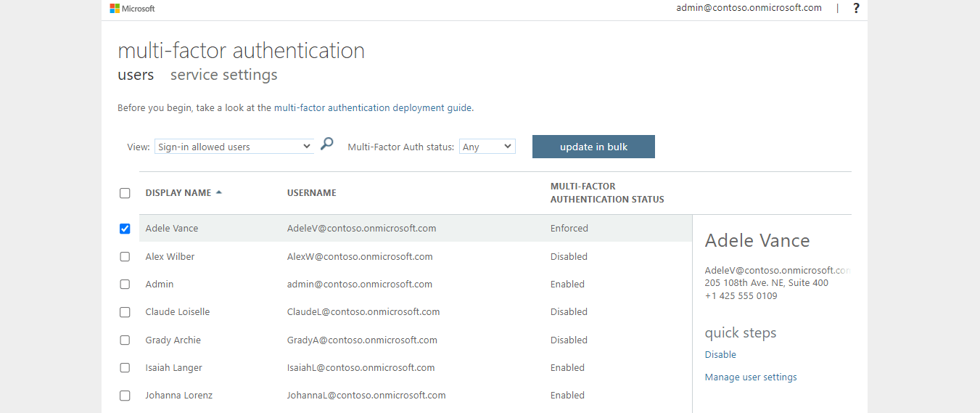Click Enabled status for Isaiah Langer
This screenshot has height=413, width=980.
[x=567, y=368]
